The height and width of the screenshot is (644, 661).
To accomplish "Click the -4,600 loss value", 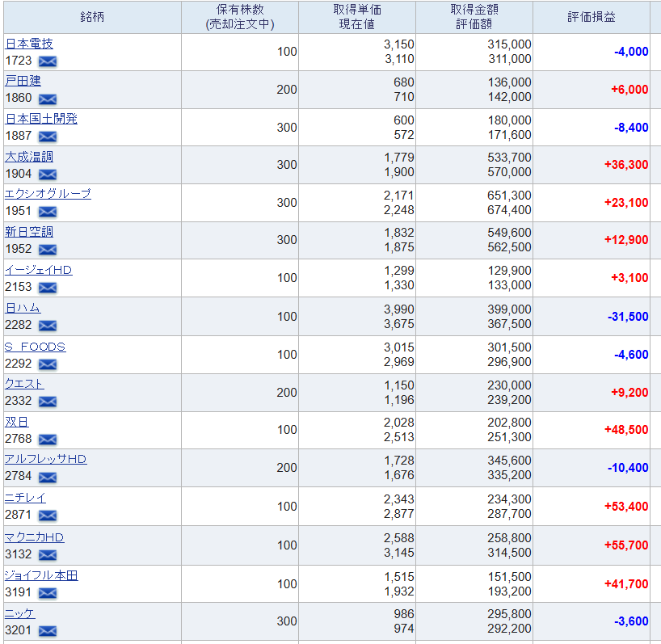I will coord(631,355).
